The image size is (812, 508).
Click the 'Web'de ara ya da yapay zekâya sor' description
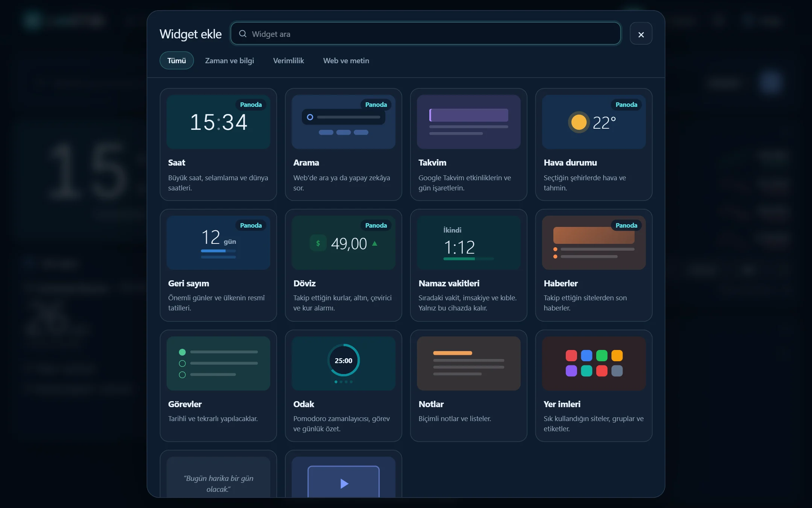pyautogui.click(x=342, y=183)
